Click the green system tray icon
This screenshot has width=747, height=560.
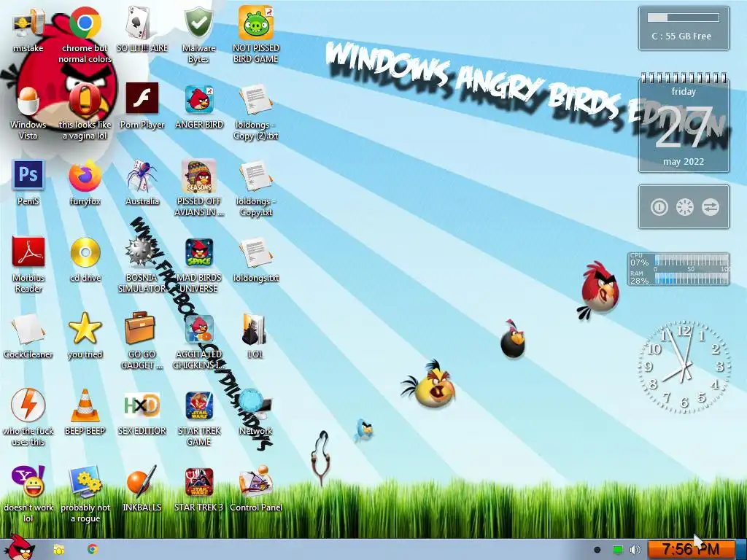click(617, 550)
